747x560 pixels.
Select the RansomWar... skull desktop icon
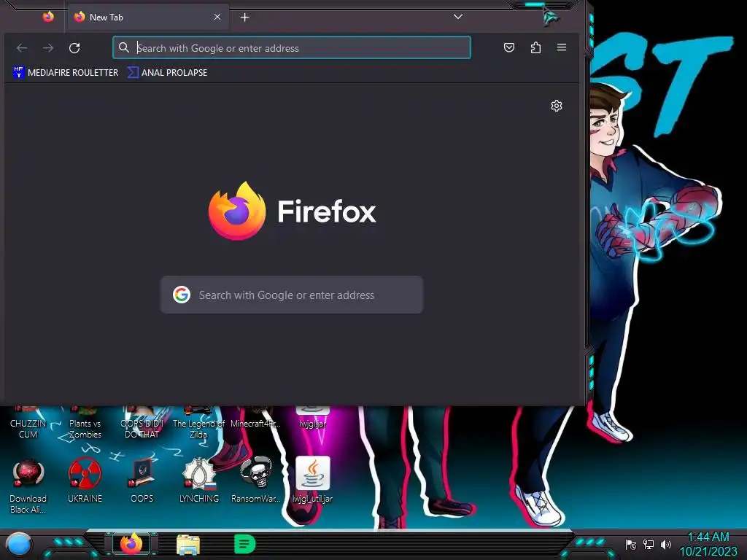pyautogui.click(x=256, y=481)
